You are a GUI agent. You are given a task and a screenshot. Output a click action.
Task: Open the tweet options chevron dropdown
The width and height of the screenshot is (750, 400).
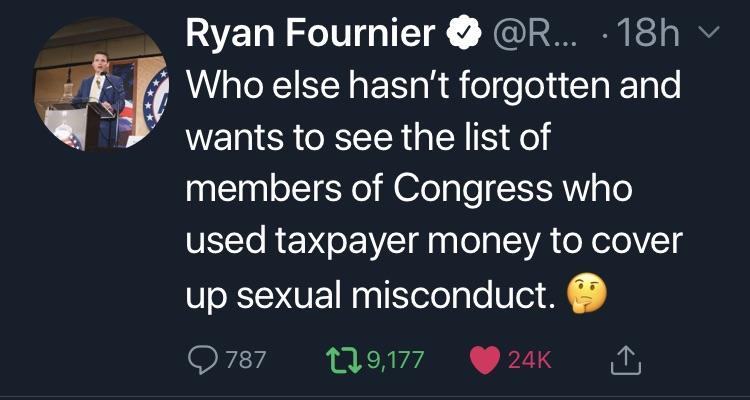713,33
